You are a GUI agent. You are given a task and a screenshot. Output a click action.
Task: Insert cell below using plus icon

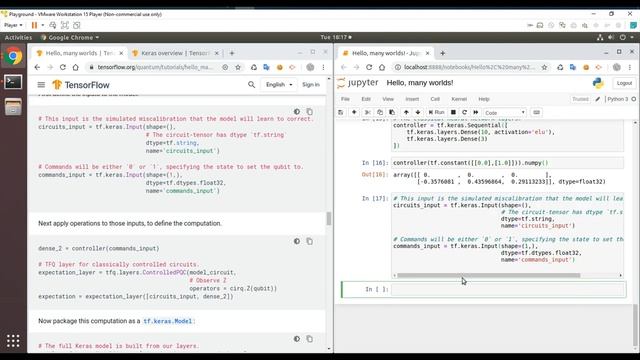pyautogui.click(x=354, y=112)
